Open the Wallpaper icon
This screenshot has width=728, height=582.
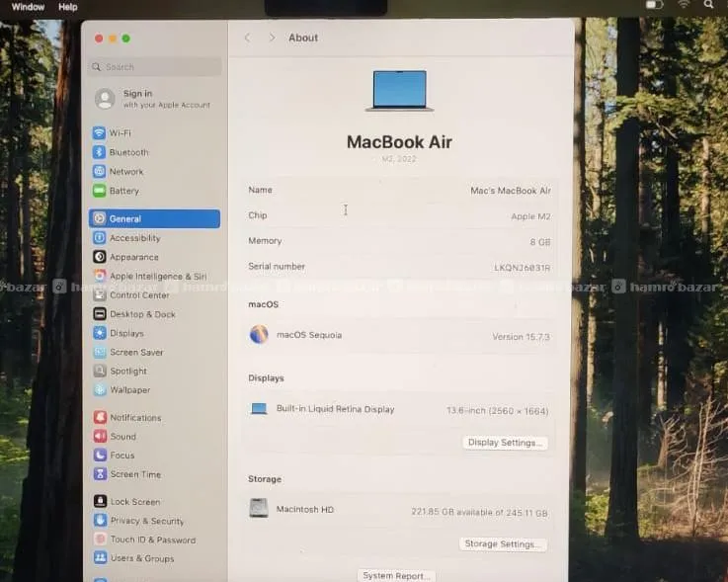coord(100,389)
